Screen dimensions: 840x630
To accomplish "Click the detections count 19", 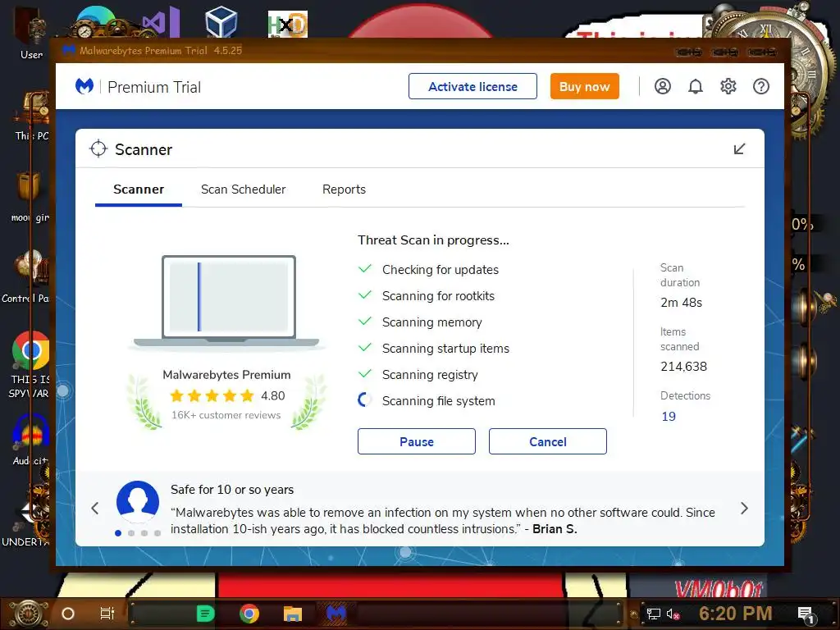I will [x=669, y=416].
